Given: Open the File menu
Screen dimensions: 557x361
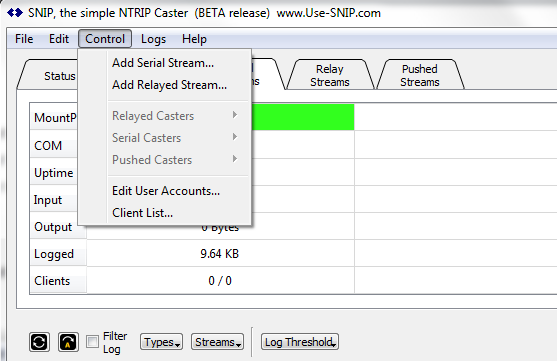Looking at the screenshot, I should point(24,39).
